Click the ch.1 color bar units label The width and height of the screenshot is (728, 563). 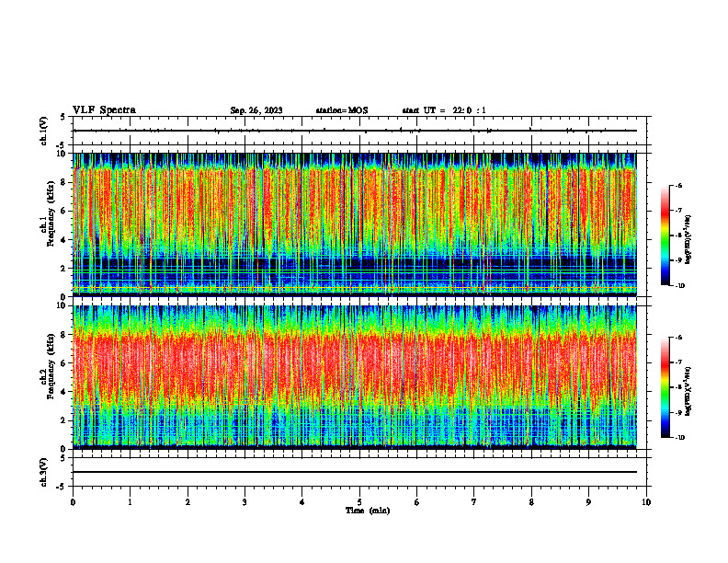pyautogui.click(x=688, y=240)
